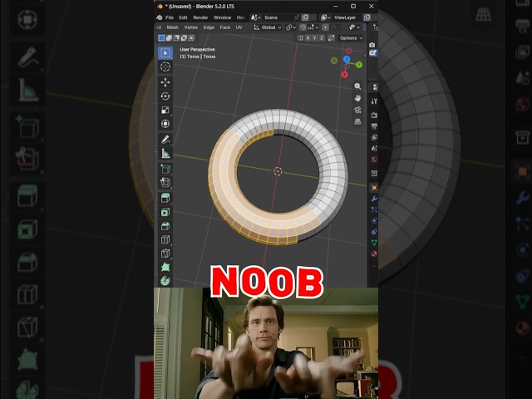Activate the Rotate tool
This screenshot has width=532, height=399.
point(165,96)
